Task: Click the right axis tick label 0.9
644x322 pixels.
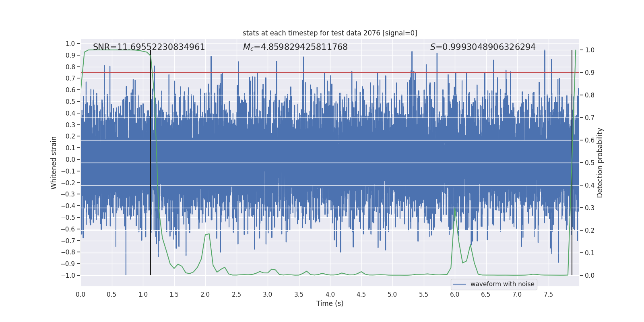Action: point(590,72)
